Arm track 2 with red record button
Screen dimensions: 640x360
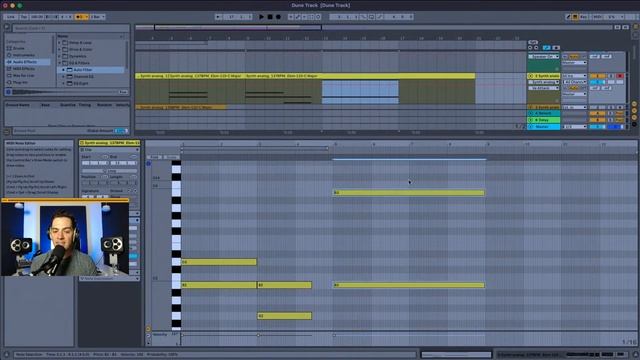tap(620, 76)
